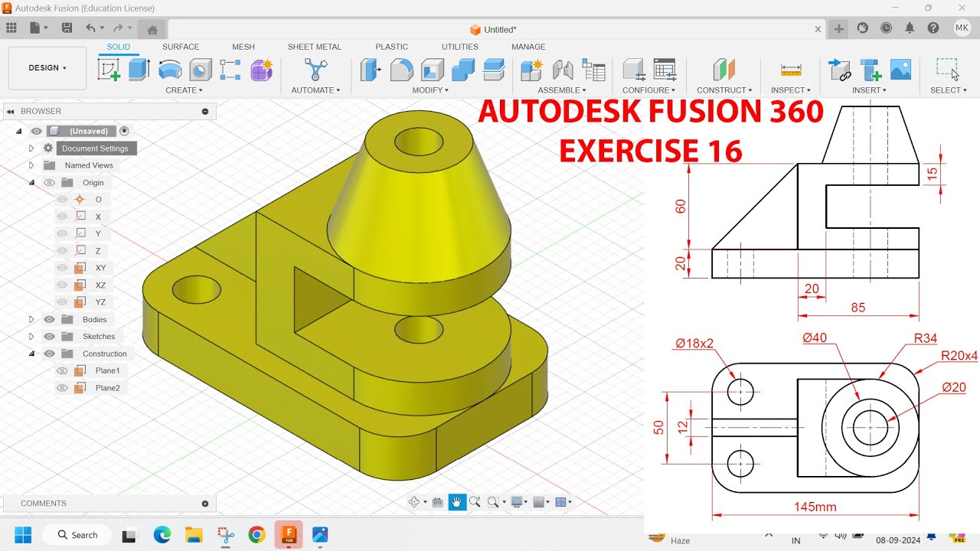Open the job status clock icon
The height and width of the screenshot is (551, 980).
[x=887, y=28]
